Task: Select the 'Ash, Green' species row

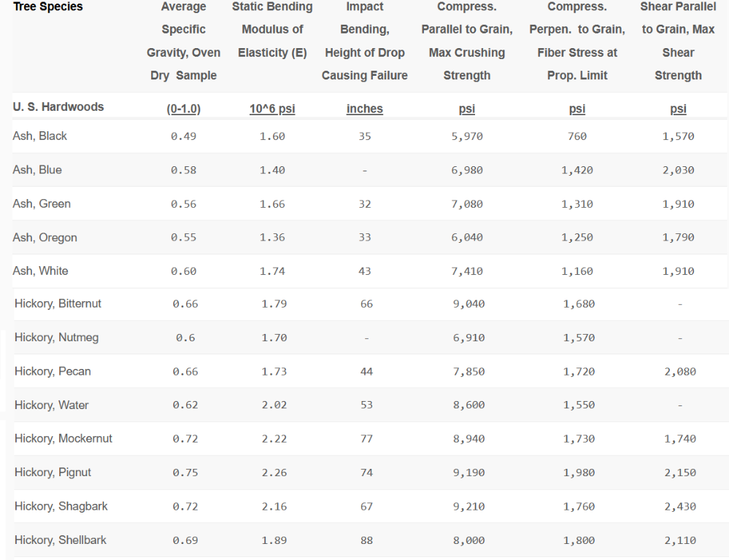Action: tap(42, 204)
